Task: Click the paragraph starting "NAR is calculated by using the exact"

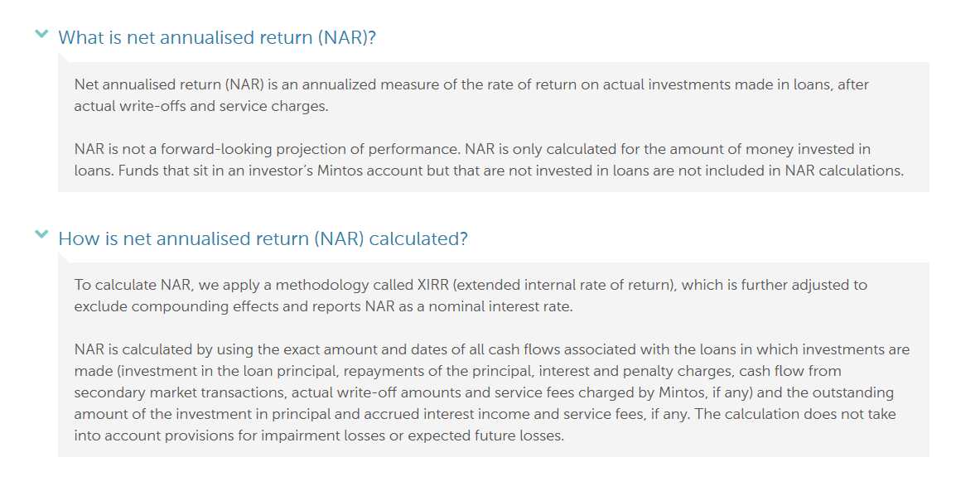Action: coord(491,392)
